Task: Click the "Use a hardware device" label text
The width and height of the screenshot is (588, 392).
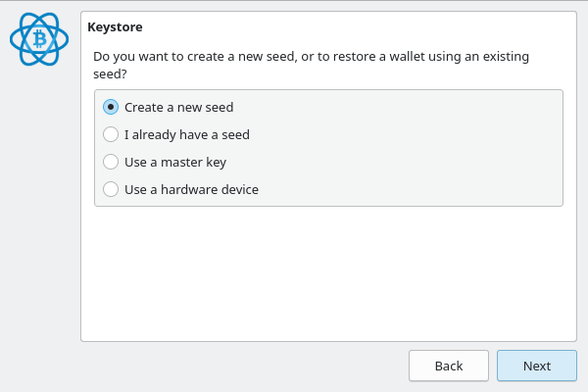Action: [x=191, y=189]
